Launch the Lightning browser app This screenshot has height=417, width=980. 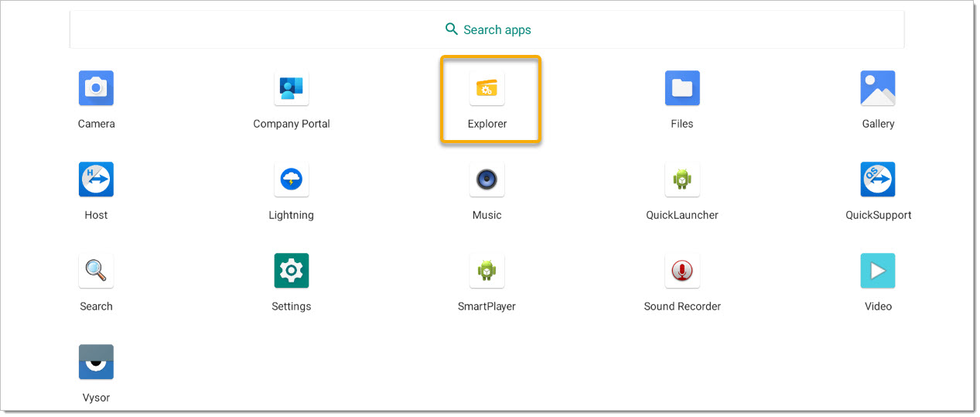click(x=292, y=180)
